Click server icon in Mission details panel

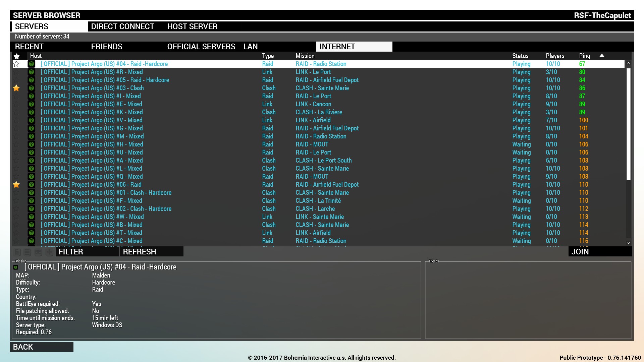click(15, 267)
